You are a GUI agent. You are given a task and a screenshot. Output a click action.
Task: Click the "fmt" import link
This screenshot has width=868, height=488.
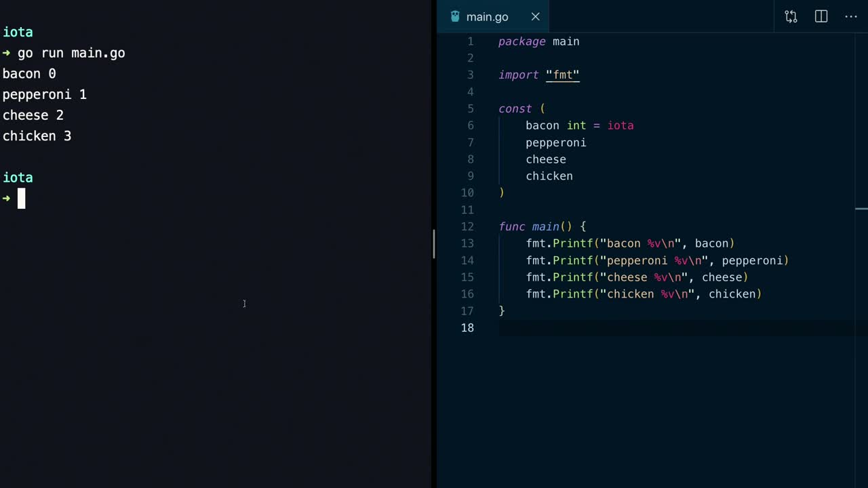(x=562, y=75)
